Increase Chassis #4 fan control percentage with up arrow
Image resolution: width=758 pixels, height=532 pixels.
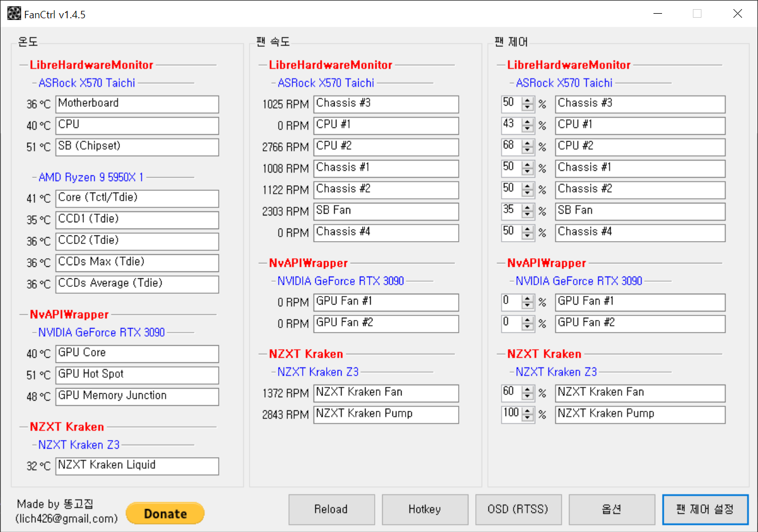(x=528, y=229)
